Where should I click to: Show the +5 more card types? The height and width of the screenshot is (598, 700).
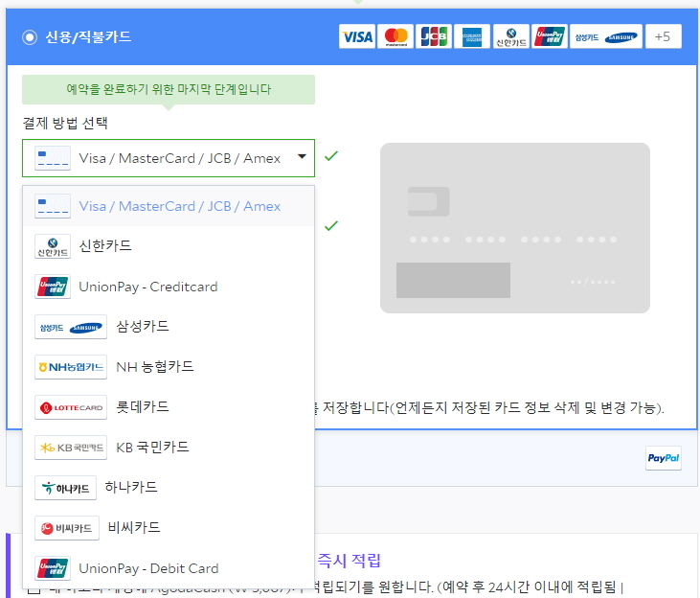coord(663,36)
